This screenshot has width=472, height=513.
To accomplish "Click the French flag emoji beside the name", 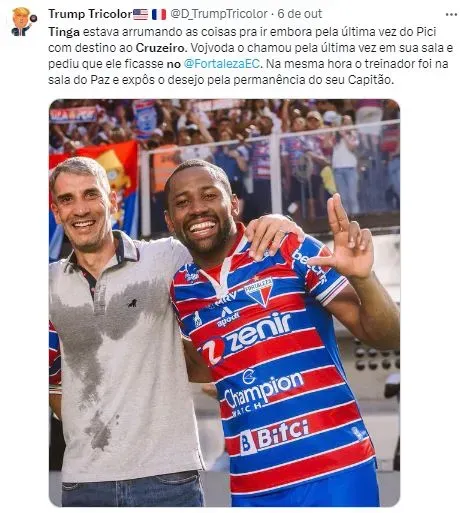I will click(159, 14).
